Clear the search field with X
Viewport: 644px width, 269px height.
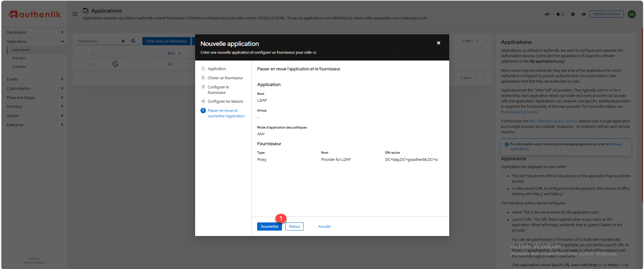pos(123,41)
